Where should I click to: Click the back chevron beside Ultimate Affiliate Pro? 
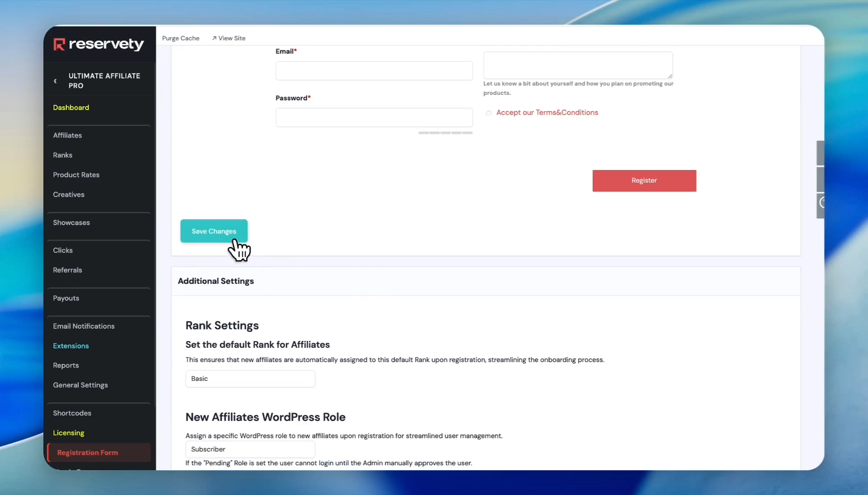(56, 81)
